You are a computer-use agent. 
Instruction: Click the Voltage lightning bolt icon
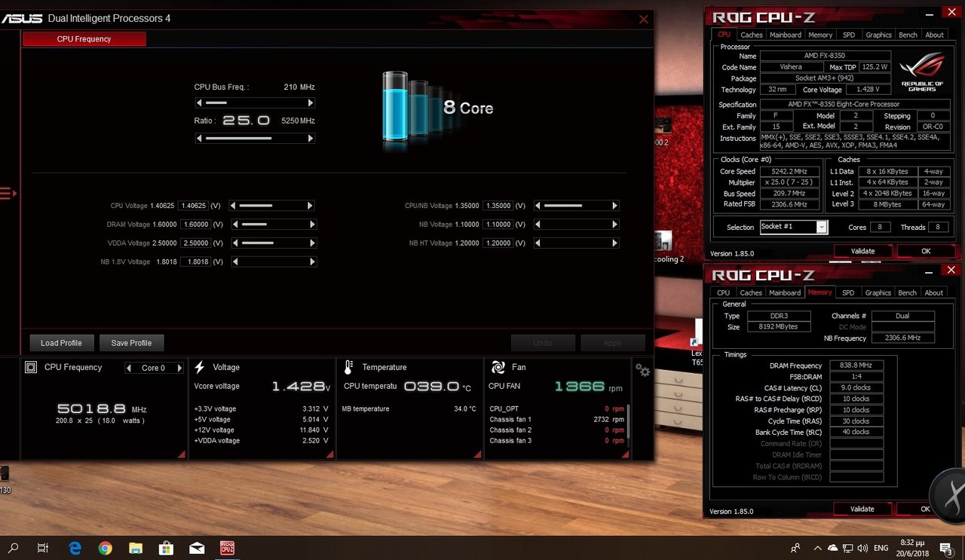click(200, 367)
